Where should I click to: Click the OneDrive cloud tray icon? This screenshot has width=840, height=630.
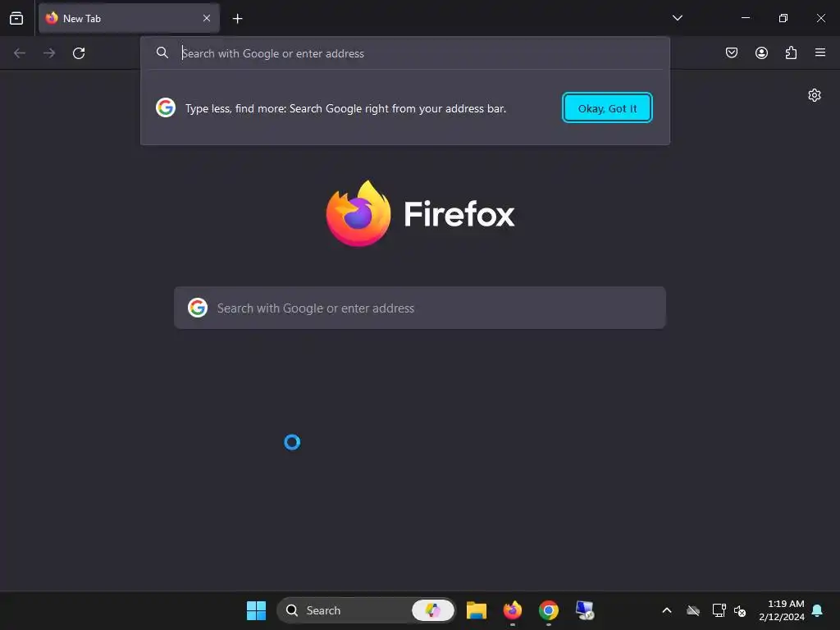693,610
